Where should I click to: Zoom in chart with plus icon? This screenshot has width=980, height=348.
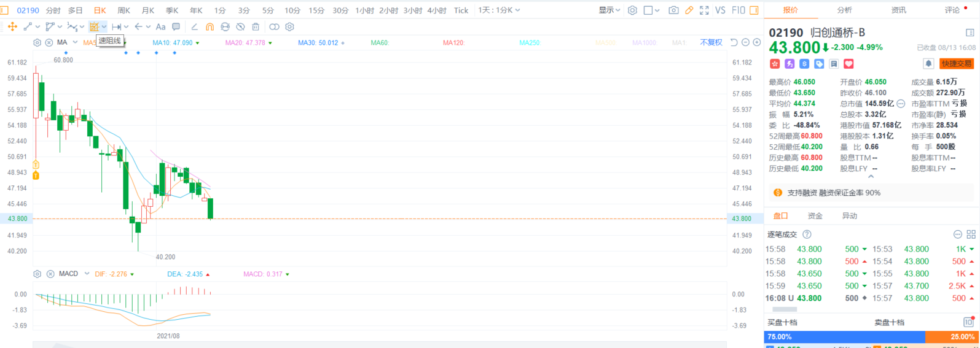pos(757,42)
